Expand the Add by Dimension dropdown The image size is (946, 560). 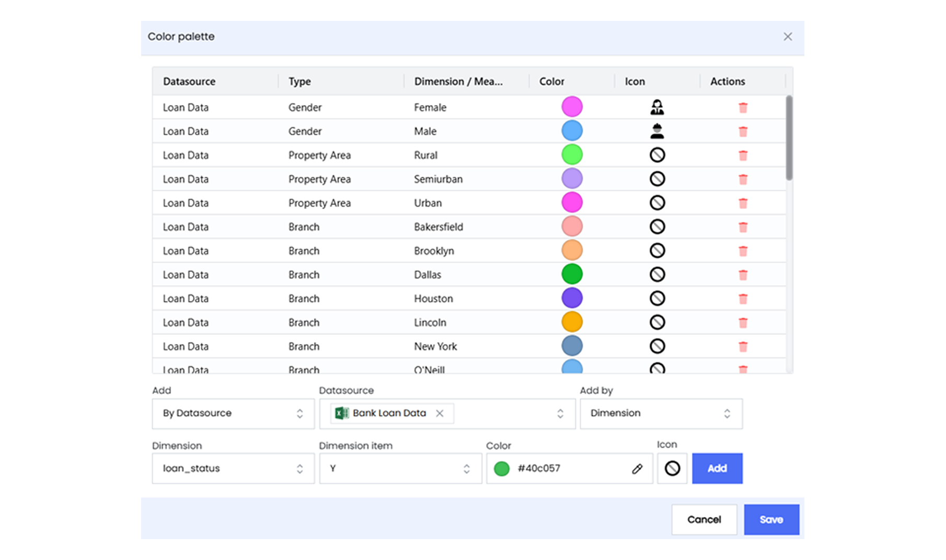(661, 413)
